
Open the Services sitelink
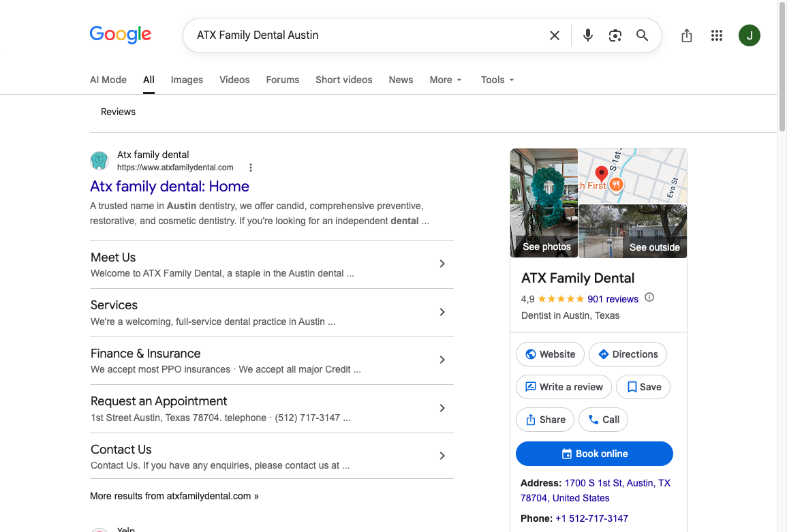pos(114,305)
